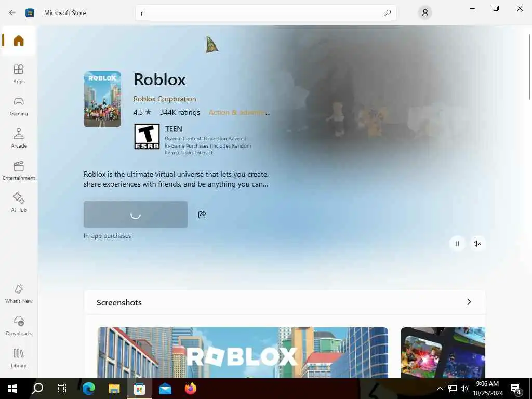Click the ESRB Teen rating badge
Image resolution: width=532 pixels, height=399 pixels.
tap(147, 137)
